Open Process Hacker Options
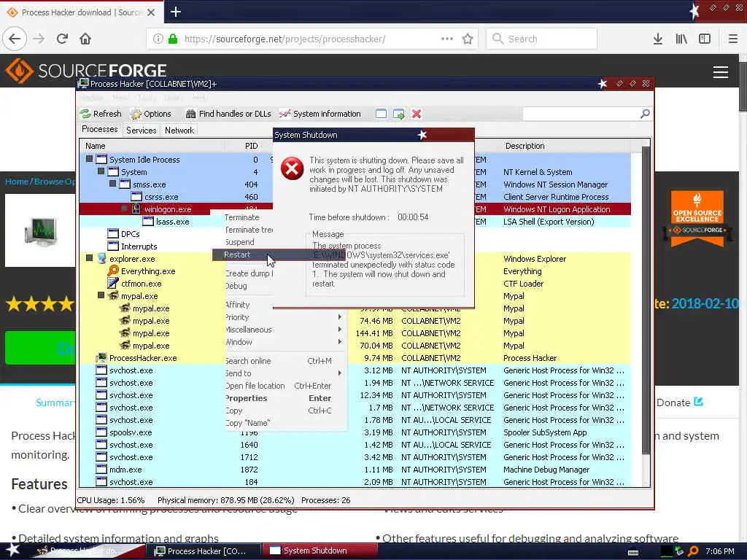 coord(151,114)
